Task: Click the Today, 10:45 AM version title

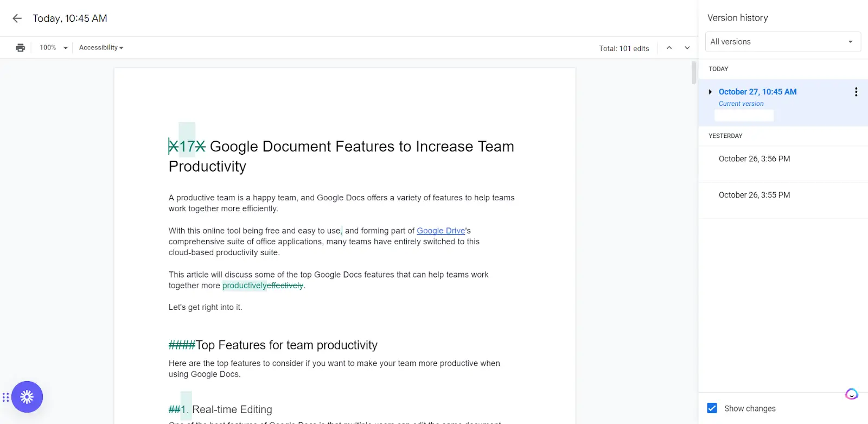Action: tap(70, 18)
